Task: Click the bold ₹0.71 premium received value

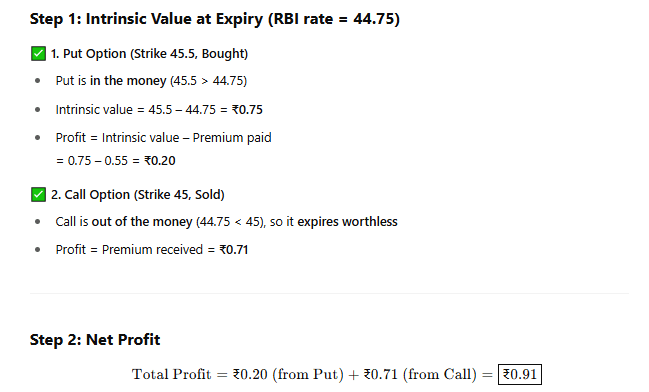Action: (233, 250)
